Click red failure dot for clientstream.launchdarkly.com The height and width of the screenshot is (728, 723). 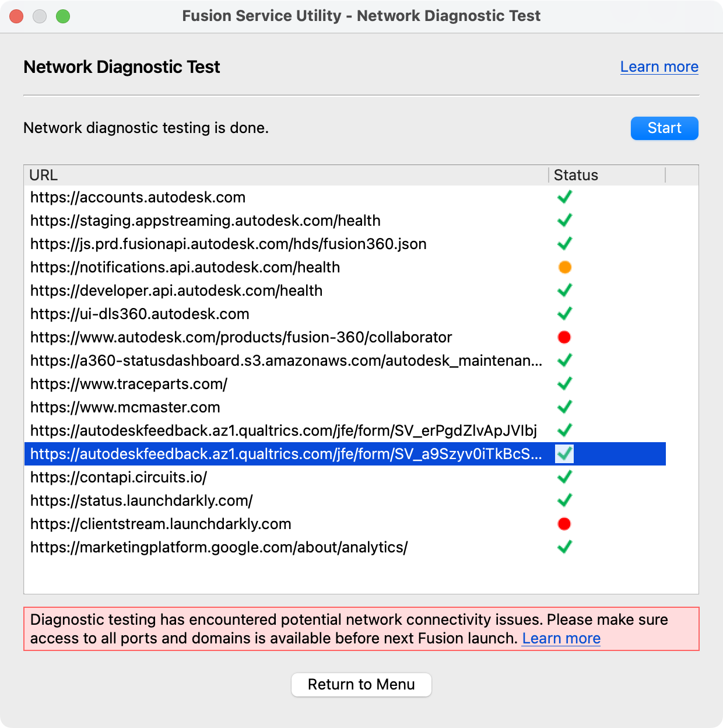pos(564,524)
